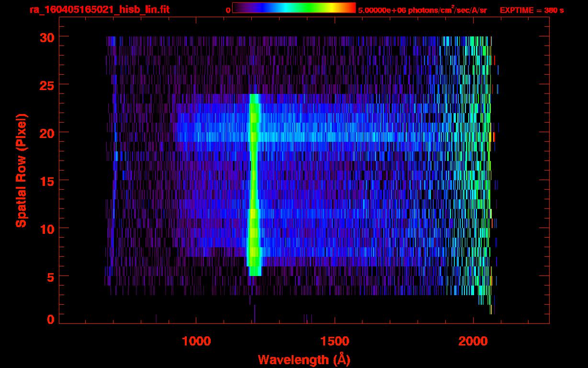The width and height of the screenshot is (588, 368).
Task: Select the Wavelength (Å) axis title
Action: tap(304, 359)
